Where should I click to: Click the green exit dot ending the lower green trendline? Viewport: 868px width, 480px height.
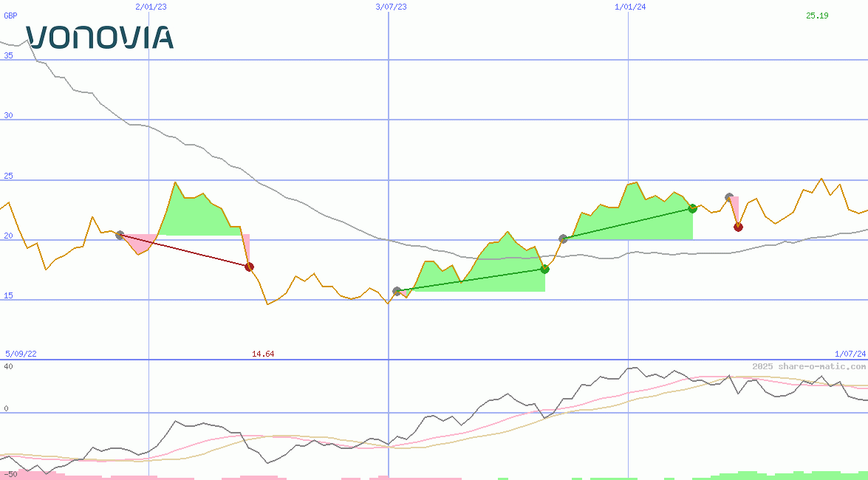[544, 269]
